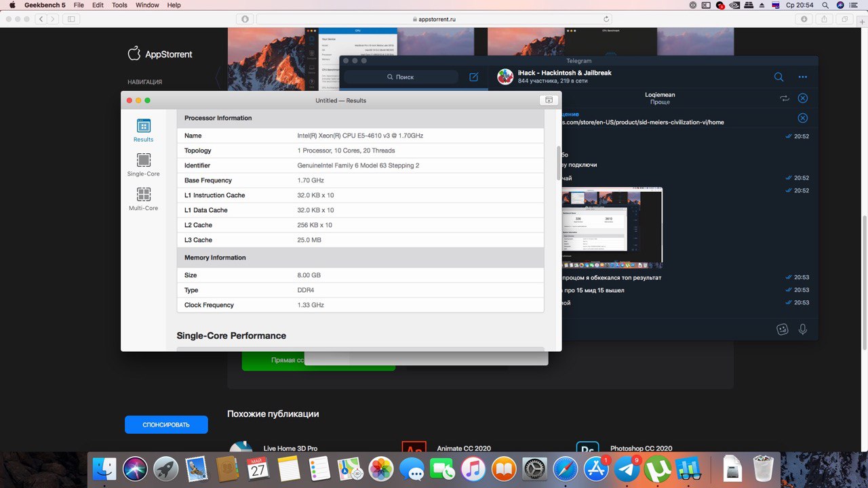The height and width of the screenshot is (488, 868).
Task: Click the upload button in Geekbench title bar
Action: [x=548, y=100]
